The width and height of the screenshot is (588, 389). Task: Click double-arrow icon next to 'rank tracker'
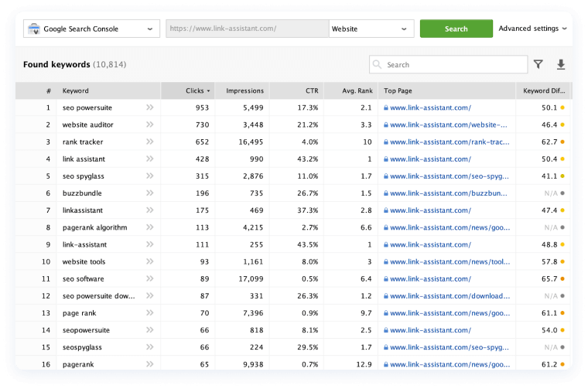tap(149, 142)
